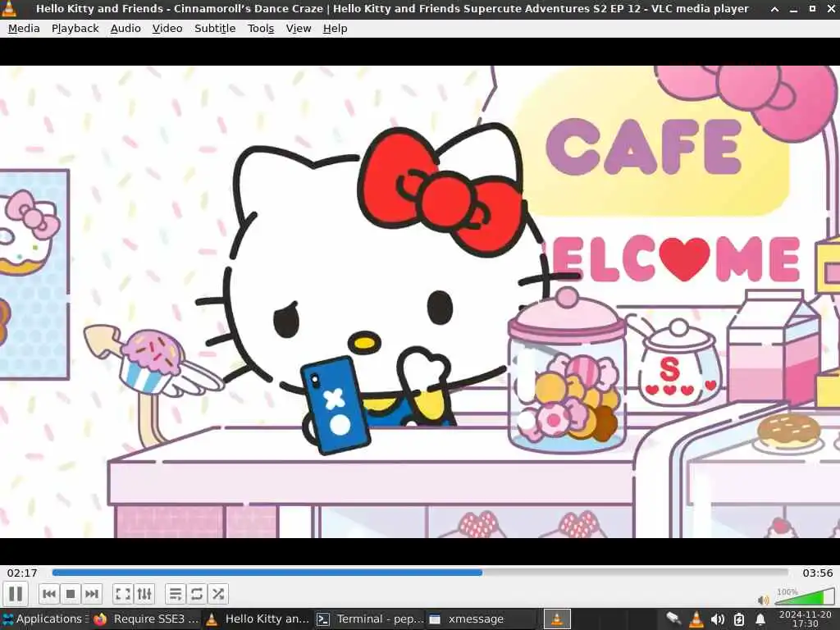The height and width of the screenshot is (630, 840).
Task: Toggle loop mode button
Action: (x=197, y=594)
